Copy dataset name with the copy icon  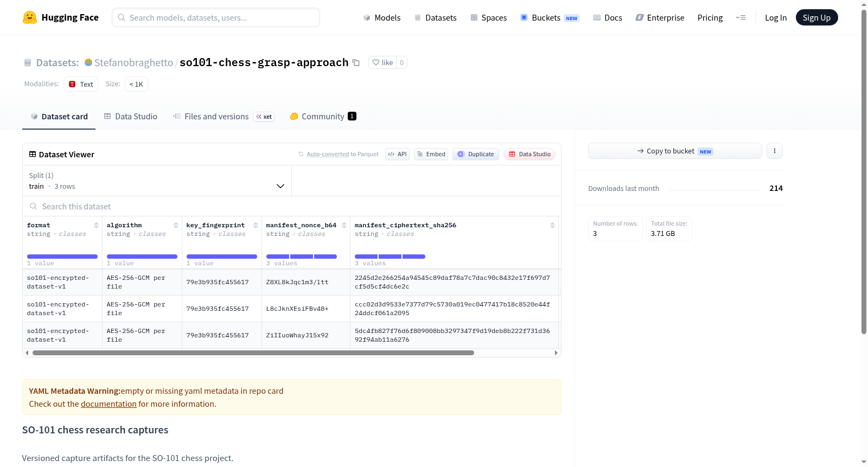(x=356, y=62)
